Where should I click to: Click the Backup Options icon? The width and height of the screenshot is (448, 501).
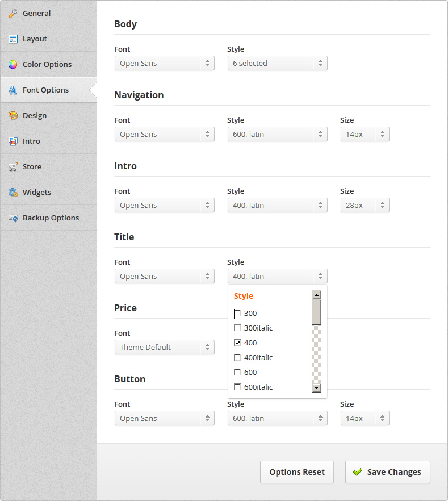(x=12, y=218)
